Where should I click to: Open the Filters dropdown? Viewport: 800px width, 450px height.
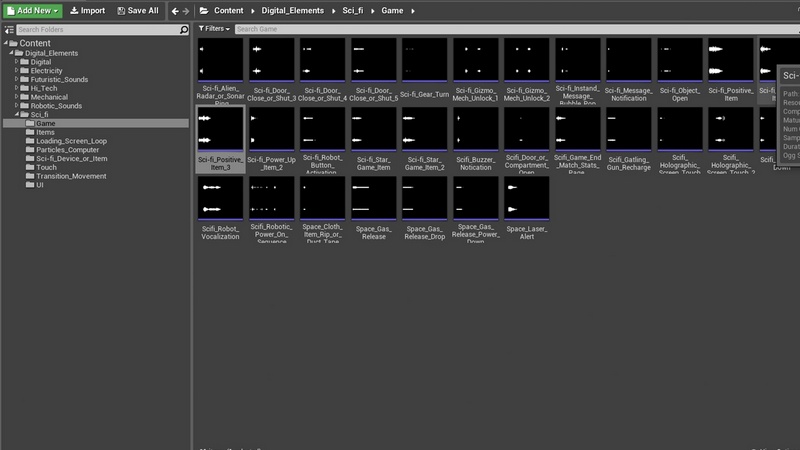(212, 29)
